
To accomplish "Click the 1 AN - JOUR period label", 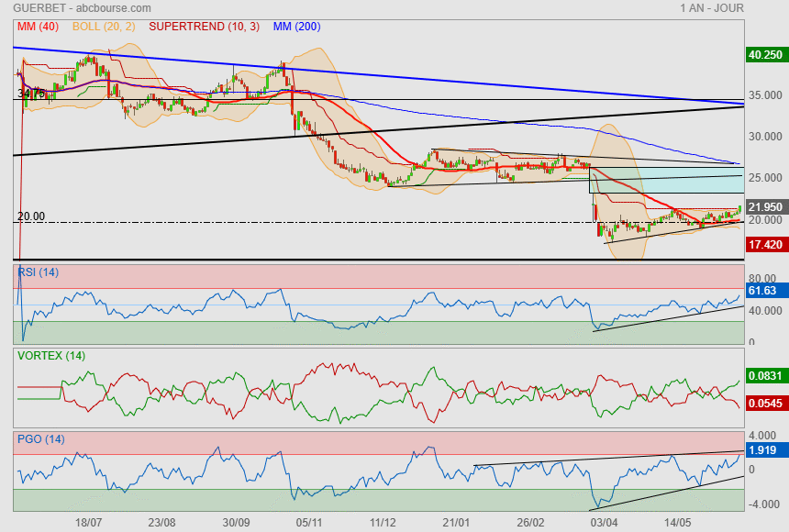I will pyautogui.click(x=712, y=8).
